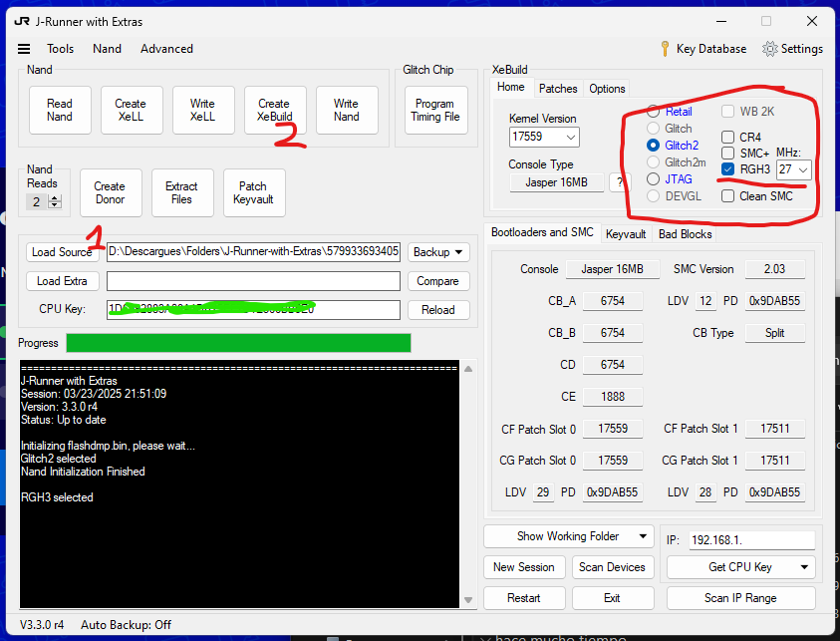Open the hamburger menu icon
This screenshot has height=641, width=840.
(24, 49)
